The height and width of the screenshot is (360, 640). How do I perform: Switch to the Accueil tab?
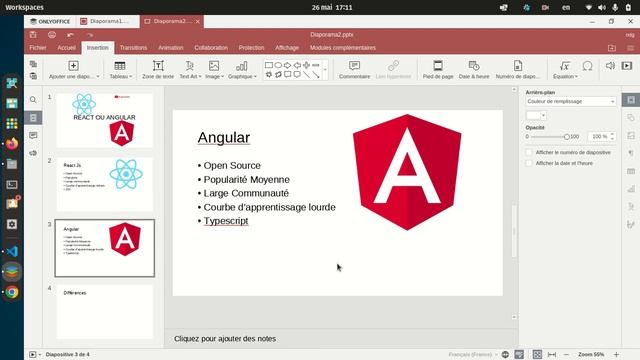[x=67, y=48]
